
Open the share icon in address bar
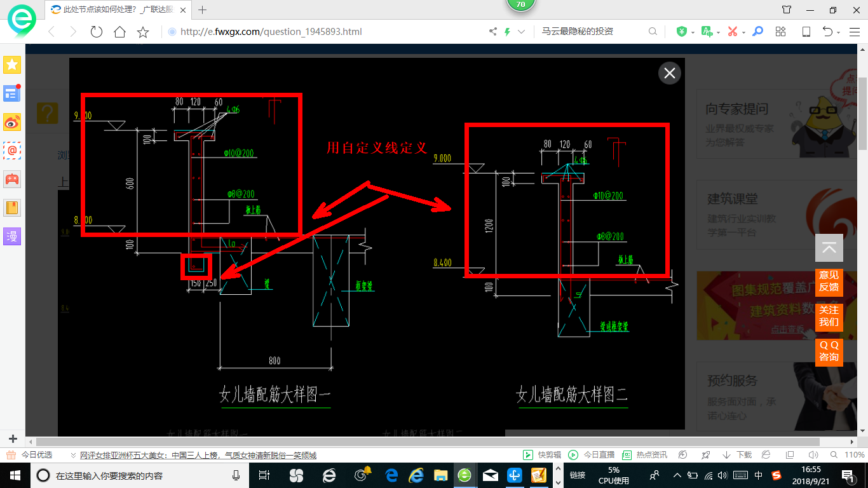[493, 32]
